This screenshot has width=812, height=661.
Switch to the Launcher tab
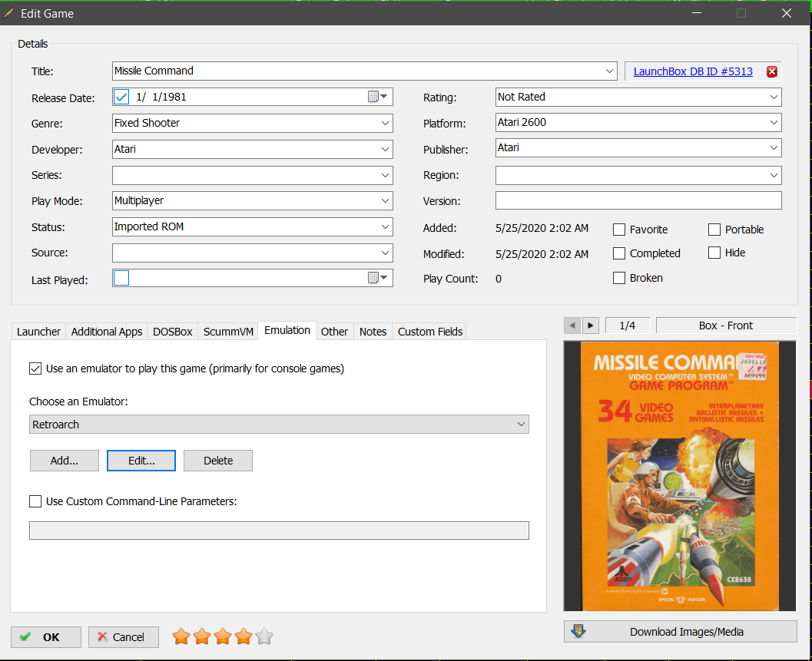38,332
